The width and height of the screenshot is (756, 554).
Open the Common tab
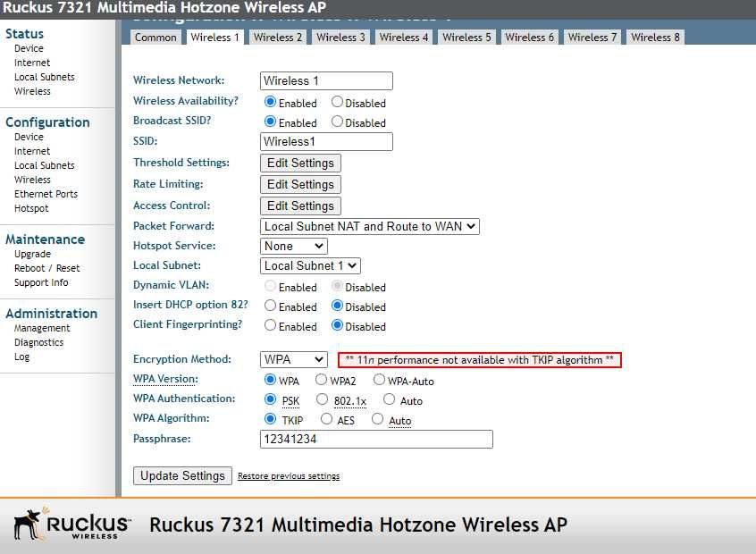click(x=155, y=38)
